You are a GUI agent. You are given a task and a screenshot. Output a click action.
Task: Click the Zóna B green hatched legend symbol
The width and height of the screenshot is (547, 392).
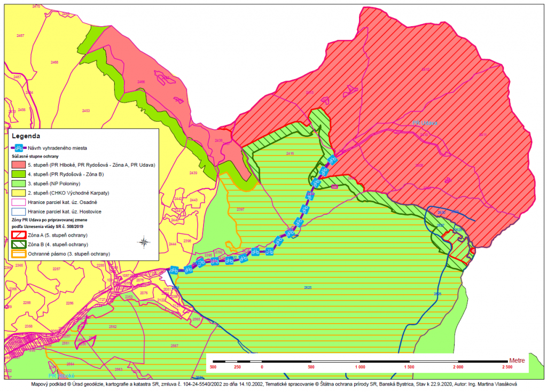click(18, 244)
